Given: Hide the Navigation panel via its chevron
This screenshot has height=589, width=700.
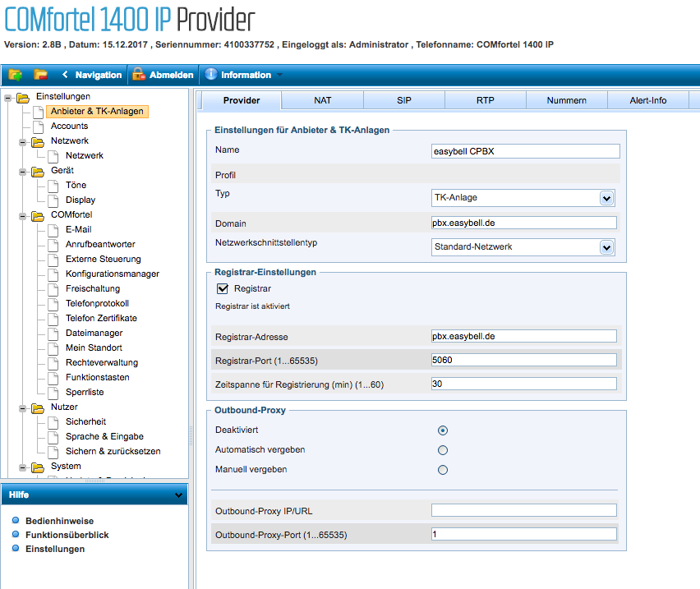Looking at the screenshot, I should [x=65, y=74].
